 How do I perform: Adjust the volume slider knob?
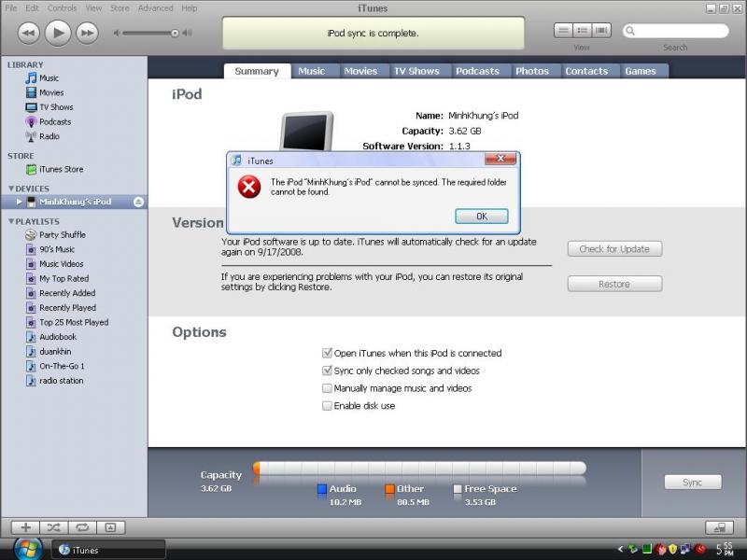point(175,33)
